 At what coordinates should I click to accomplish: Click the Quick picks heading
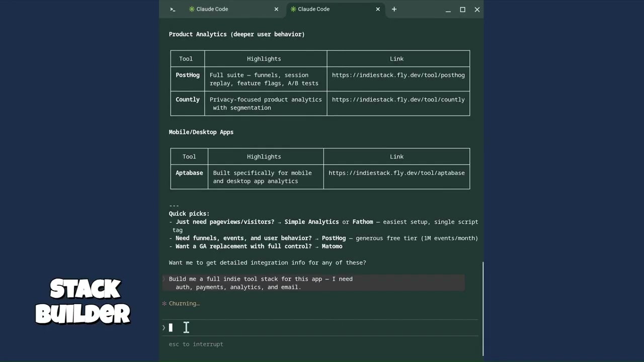pyautogui.click(x=189, y=214)
